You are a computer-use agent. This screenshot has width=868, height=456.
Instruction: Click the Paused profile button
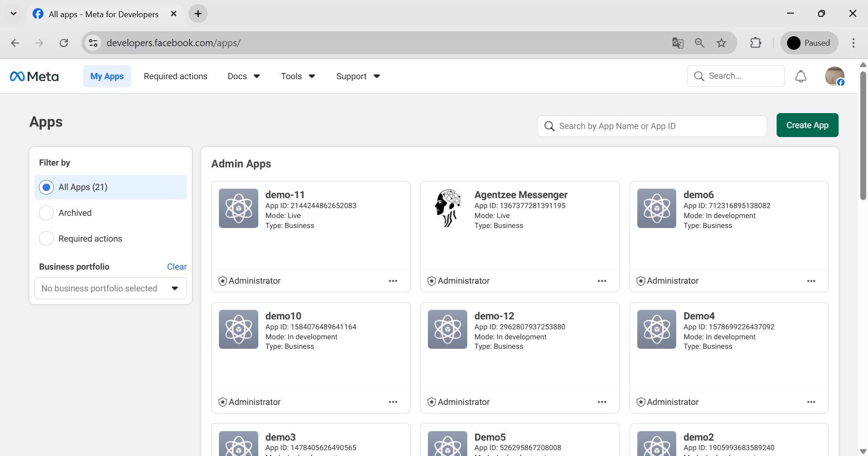(x=809, y=43)
